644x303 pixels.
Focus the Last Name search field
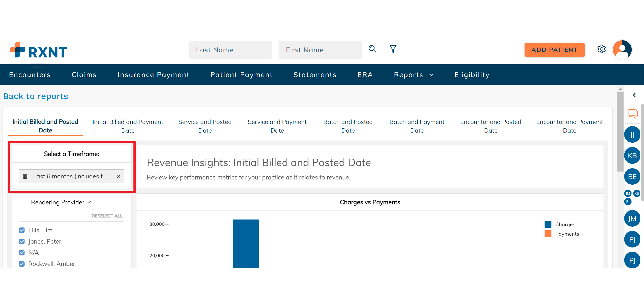coord(230,50)
